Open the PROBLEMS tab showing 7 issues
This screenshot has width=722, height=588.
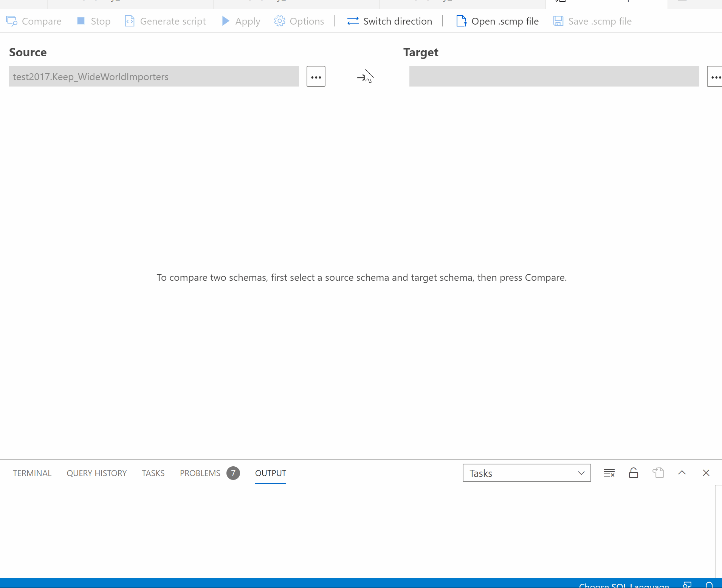pos(200,473)
